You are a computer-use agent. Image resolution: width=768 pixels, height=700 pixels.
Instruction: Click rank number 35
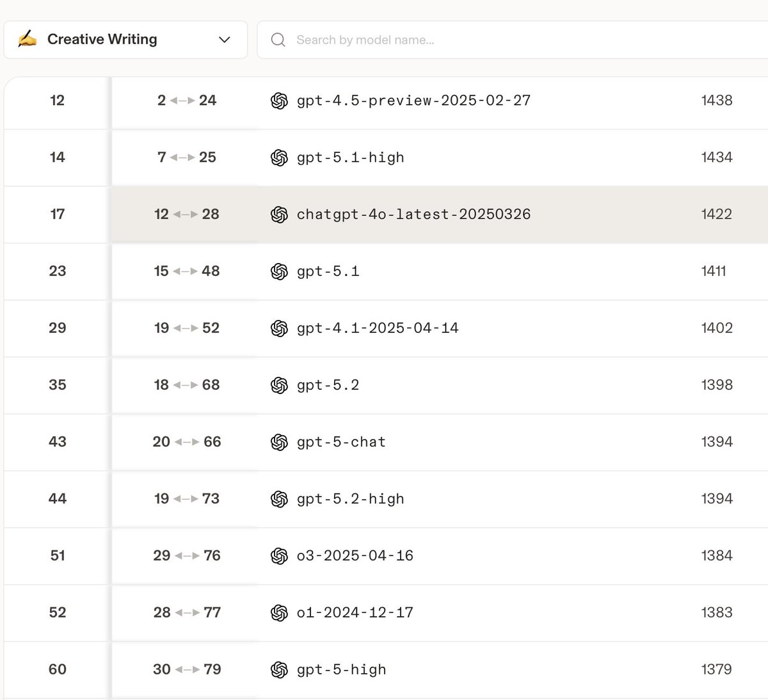(57, 385)
